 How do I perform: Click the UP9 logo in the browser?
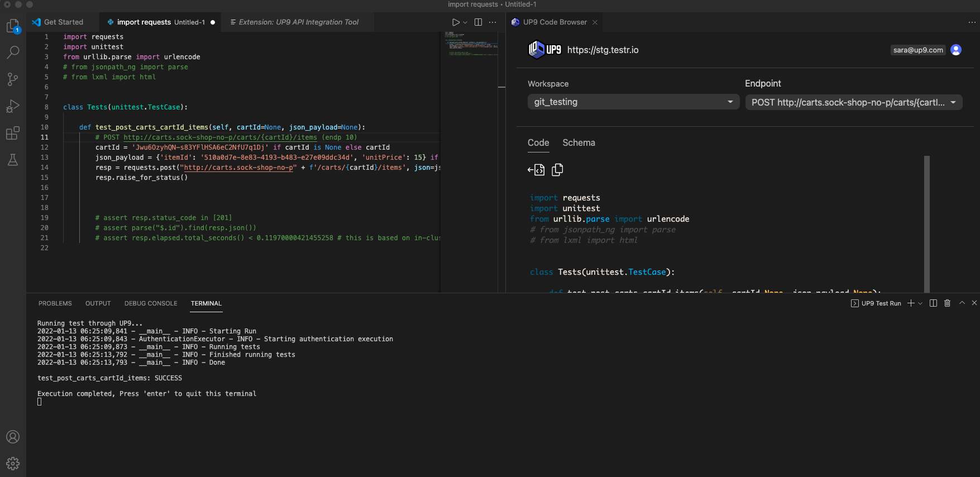pyautogui.click(x=544, y=50)
